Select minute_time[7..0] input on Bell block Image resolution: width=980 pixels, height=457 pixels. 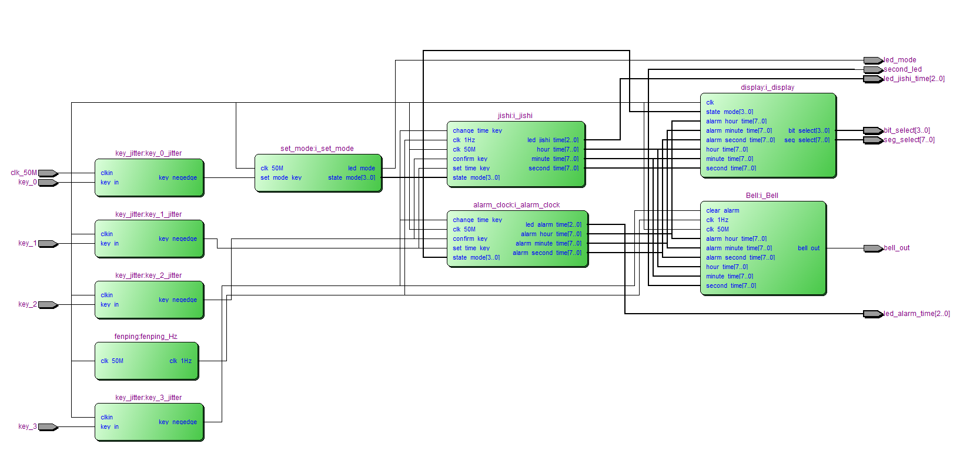pos(730,277)
